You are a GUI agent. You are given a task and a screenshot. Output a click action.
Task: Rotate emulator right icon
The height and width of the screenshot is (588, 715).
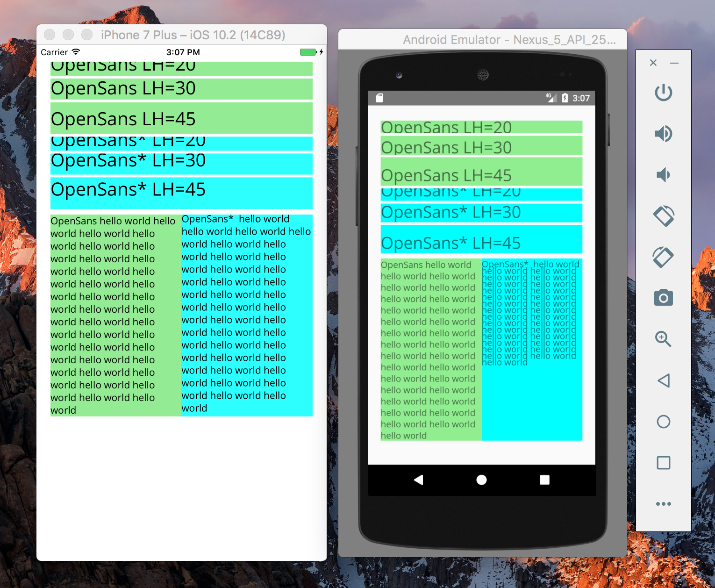click(x=663, y=257)
